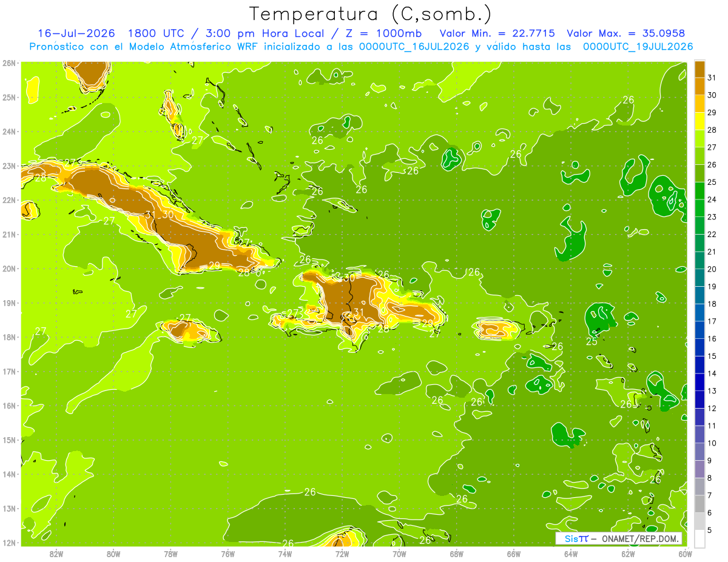Click the '66W' longitude axis label
728x562 pixels.
[514, 554]
